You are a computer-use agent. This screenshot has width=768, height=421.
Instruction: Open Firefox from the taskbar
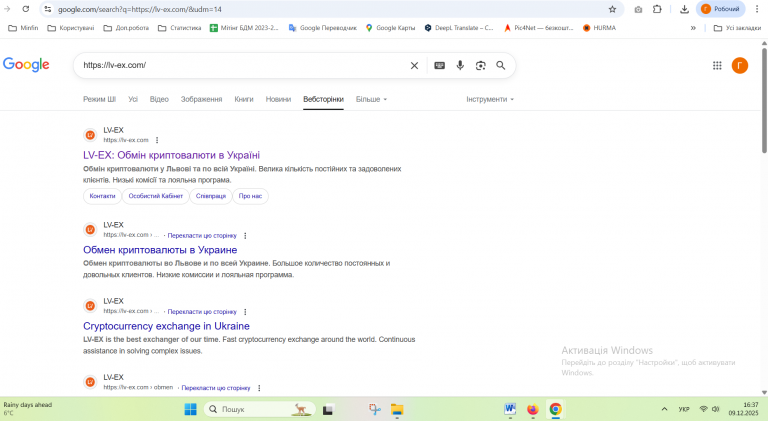pos(533,409)
